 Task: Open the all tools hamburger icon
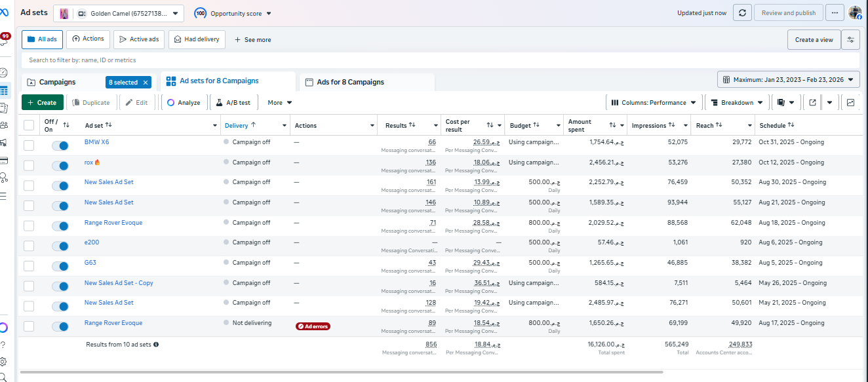tap(4, 195)
